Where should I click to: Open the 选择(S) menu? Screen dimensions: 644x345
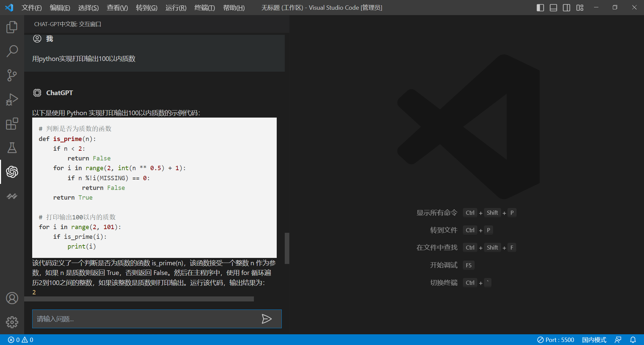click(89, 7)
